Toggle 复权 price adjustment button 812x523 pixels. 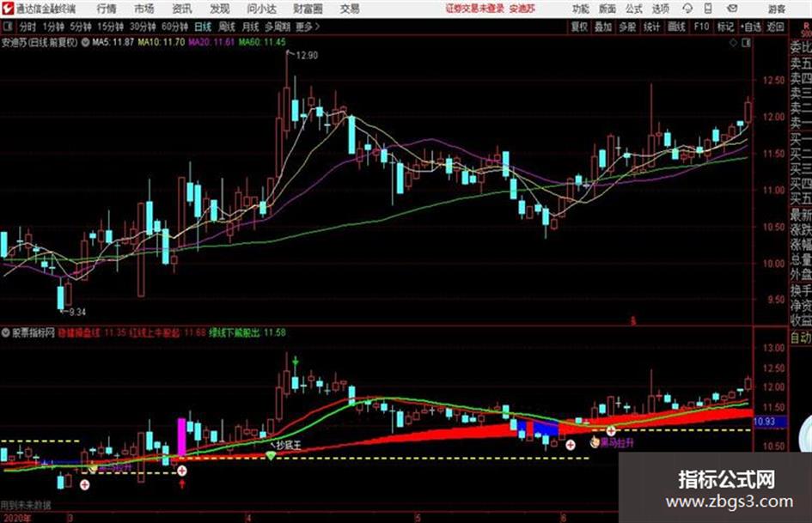579,27
